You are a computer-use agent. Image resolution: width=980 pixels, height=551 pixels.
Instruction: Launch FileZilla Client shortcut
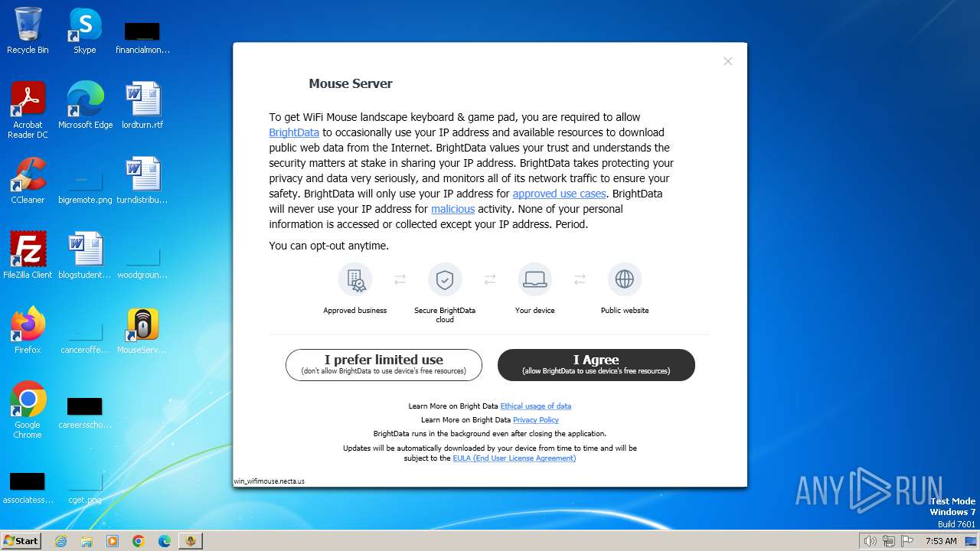pyautogui.click(x=28, y=256)
